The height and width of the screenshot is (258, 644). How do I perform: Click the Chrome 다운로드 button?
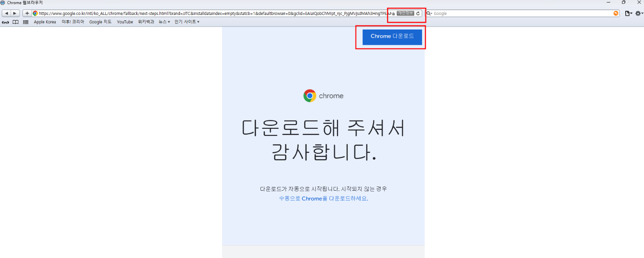[392, 37]
